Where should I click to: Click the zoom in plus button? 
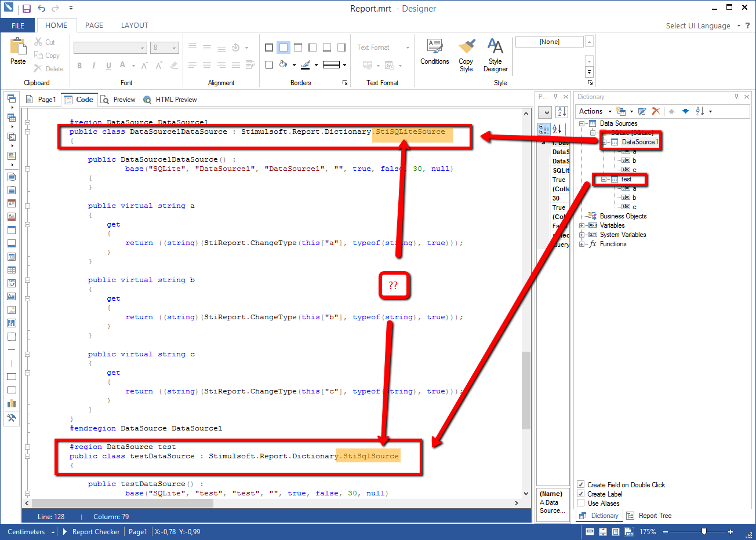coord(730,531)
